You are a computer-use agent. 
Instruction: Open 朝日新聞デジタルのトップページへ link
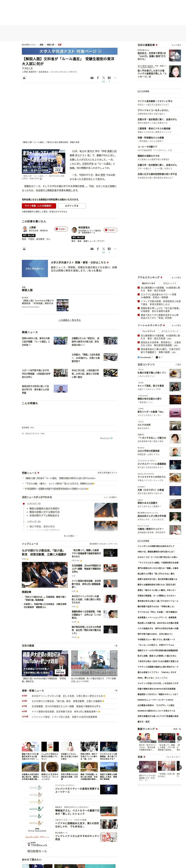[x=104, y=544]
